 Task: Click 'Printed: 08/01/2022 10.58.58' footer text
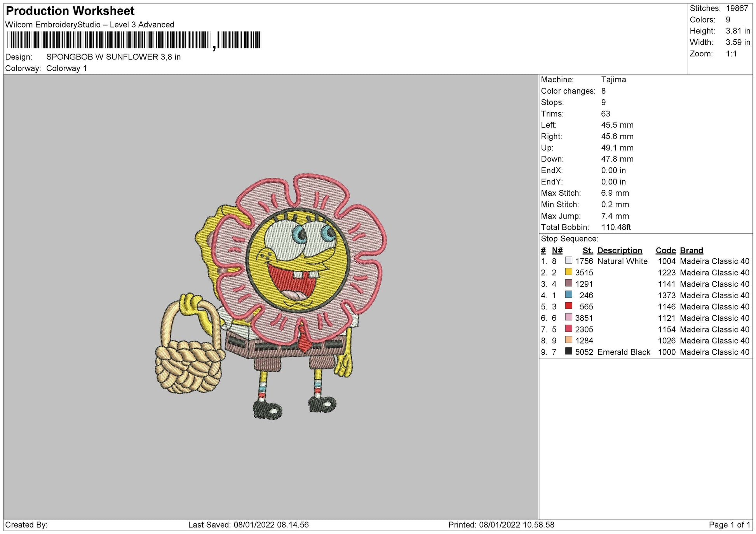502,525
